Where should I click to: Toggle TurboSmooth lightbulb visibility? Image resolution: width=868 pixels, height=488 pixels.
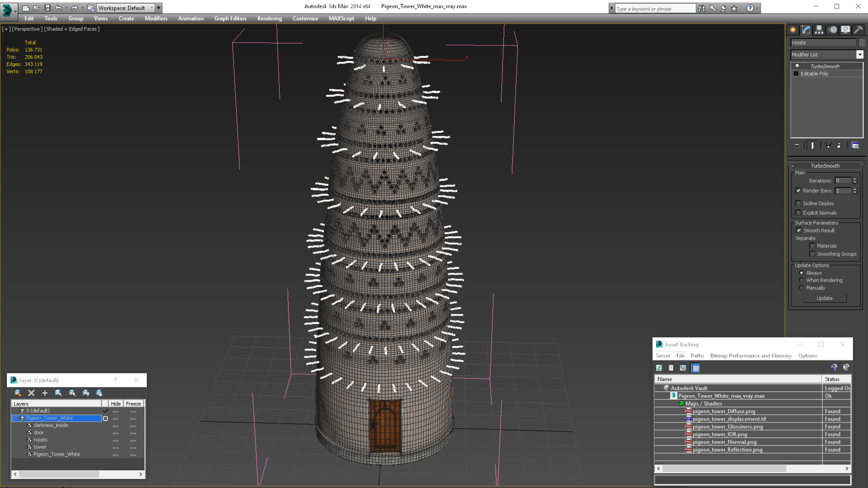[797, 66]
